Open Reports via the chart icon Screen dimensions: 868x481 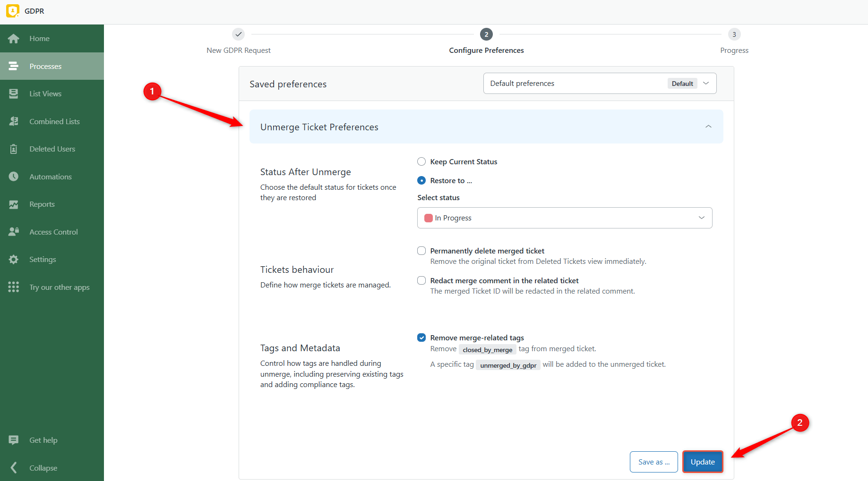14,204
